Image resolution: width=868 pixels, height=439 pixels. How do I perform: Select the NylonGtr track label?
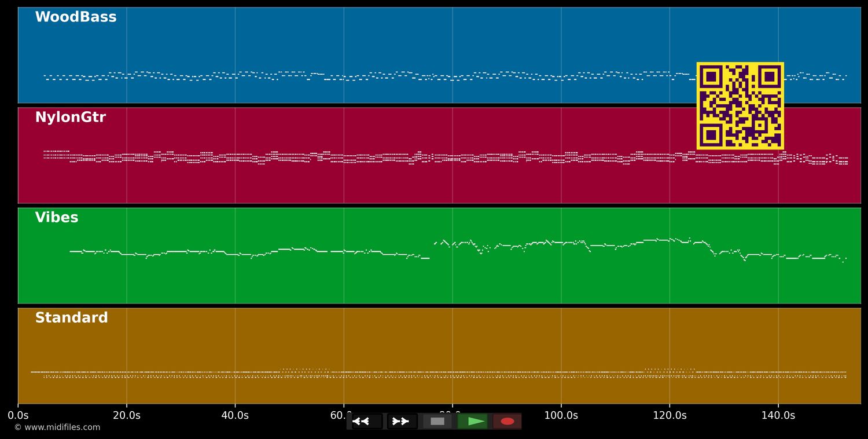click(x=71, y=118)
